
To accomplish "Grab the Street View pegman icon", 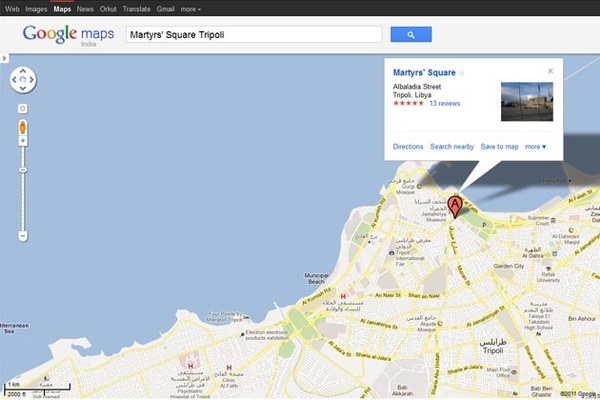I will click(x=22, y=128).
